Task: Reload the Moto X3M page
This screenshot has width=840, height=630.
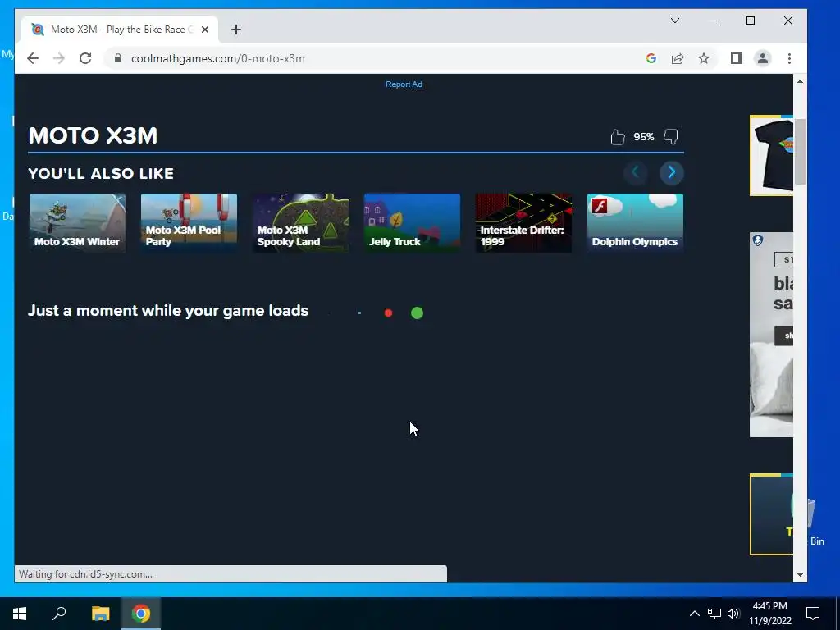Action: pos(85,58)
